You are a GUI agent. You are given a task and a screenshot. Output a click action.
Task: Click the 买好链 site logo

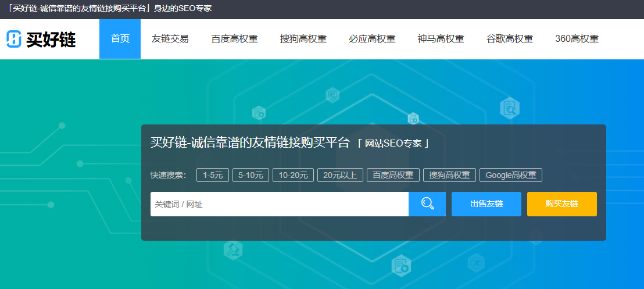[41, 39]
